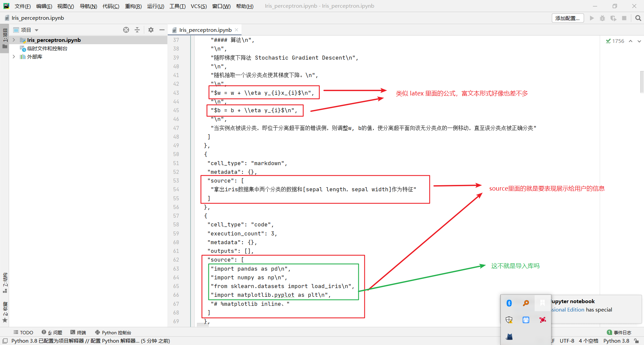
Task: Open the 重构(R) menu
Action: pos(133,6)
